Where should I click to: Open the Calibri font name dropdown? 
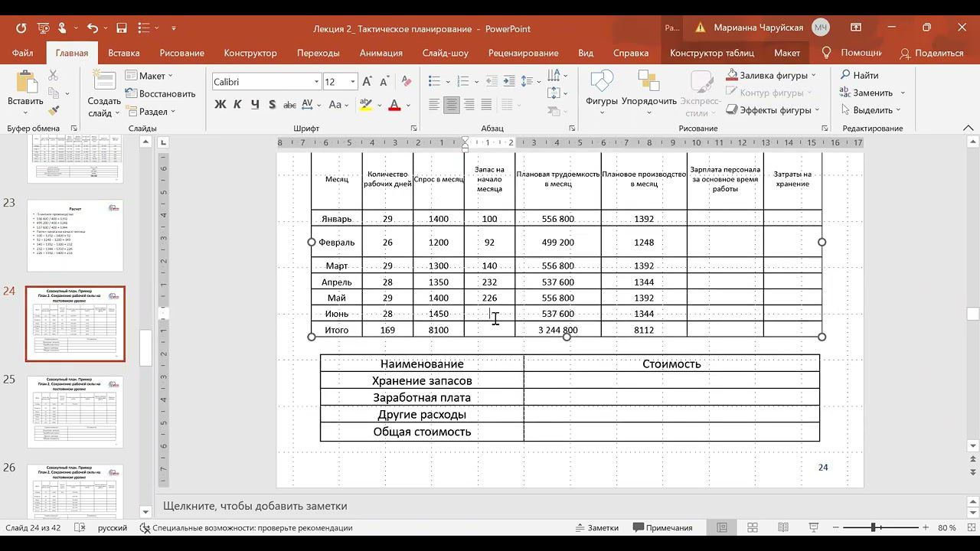[x=316, y=82]
